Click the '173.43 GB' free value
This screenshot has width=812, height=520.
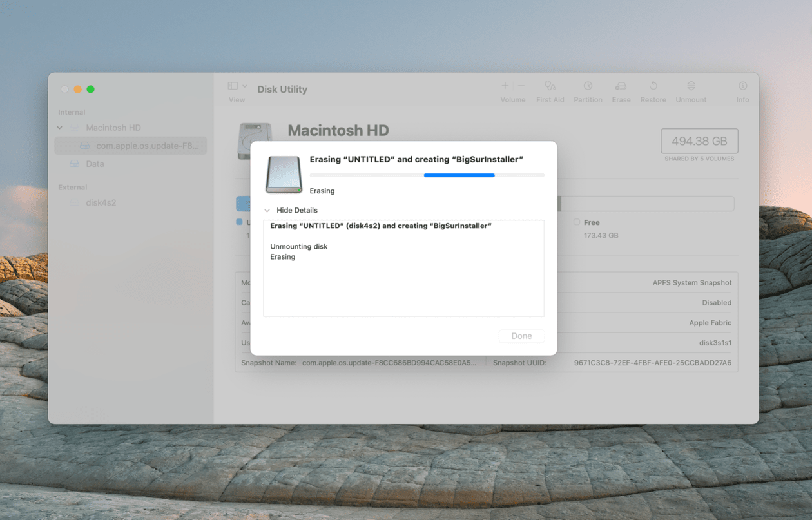tap(601, 235)
